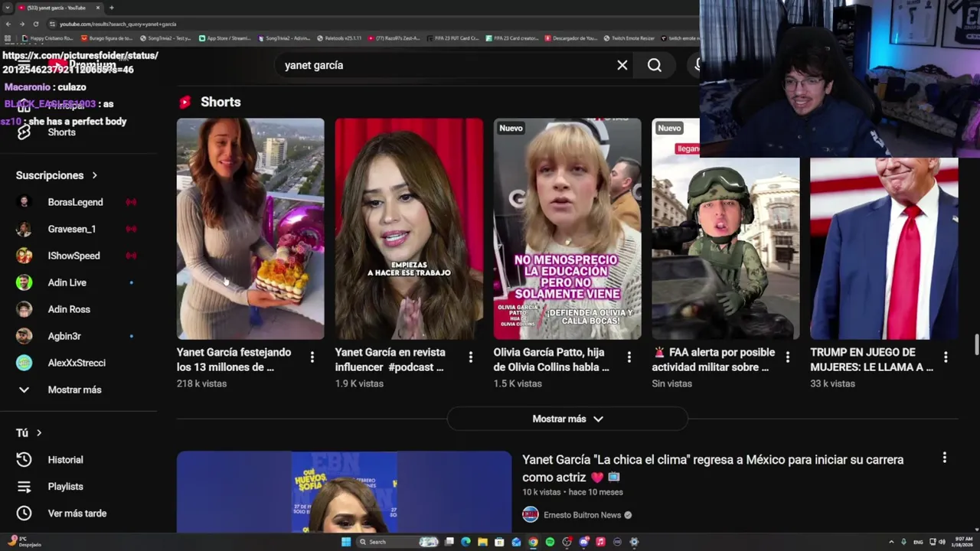Open Spotify from the taskbar
Viewport: 980px width, 551px height.
pyautogui.click(x=550, y=542)
